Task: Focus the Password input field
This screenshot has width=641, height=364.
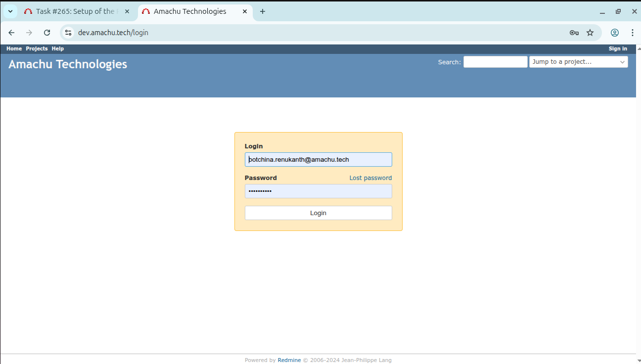Action: tap(318, 191)
